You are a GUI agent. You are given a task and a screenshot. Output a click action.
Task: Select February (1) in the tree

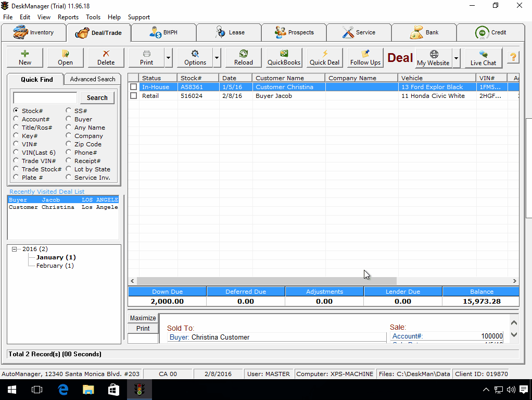click(x=55, y=266)
